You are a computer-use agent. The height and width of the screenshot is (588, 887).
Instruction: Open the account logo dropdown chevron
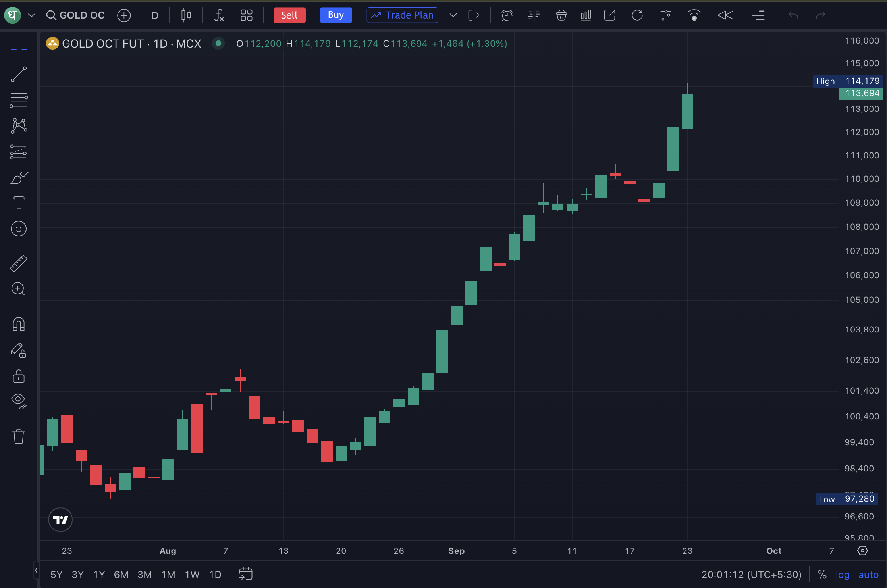32,15
